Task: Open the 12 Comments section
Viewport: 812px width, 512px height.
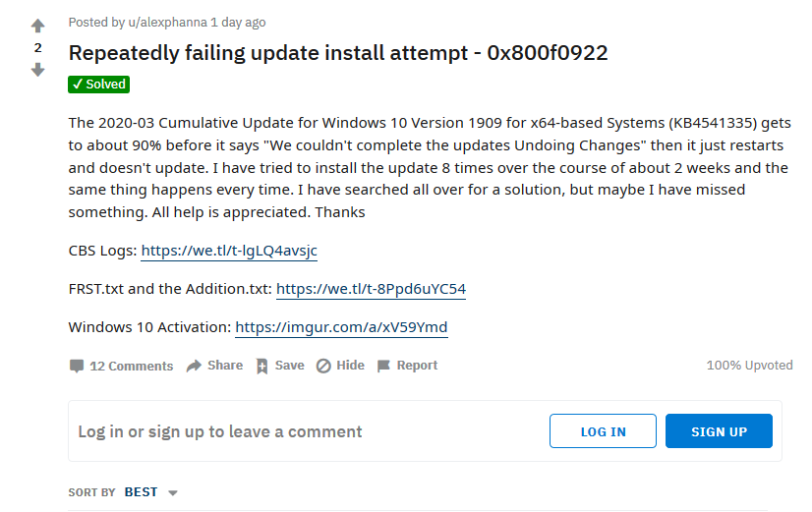Action: (x=121, y=366)
